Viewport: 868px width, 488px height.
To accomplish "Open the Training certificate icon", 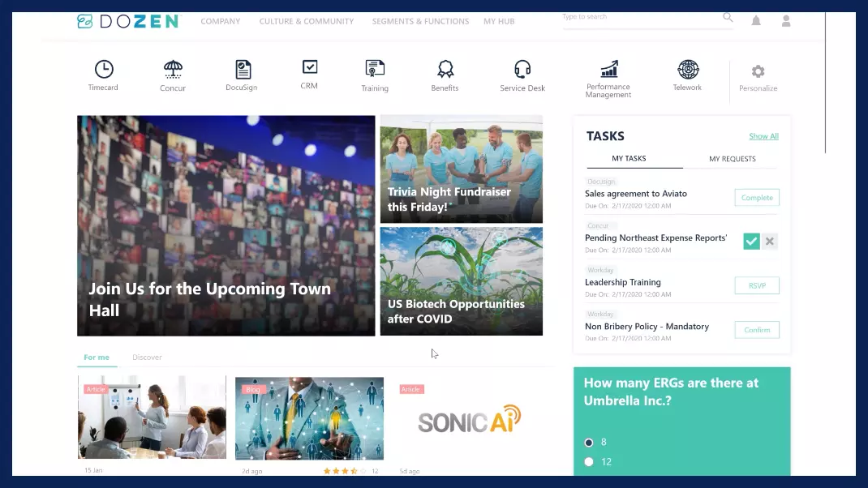I will (x=375, y=70).
